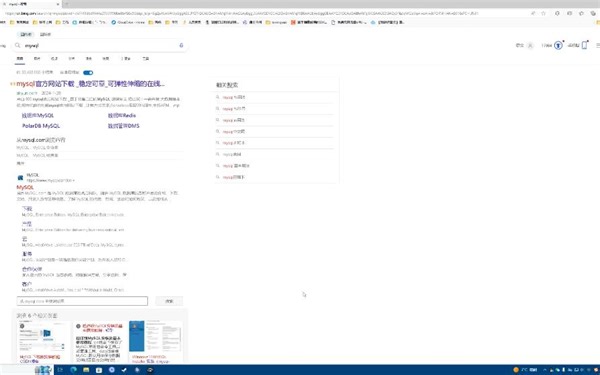
Task: Open the 数据管理DMS sublink
Action: (x=124, y=126)
